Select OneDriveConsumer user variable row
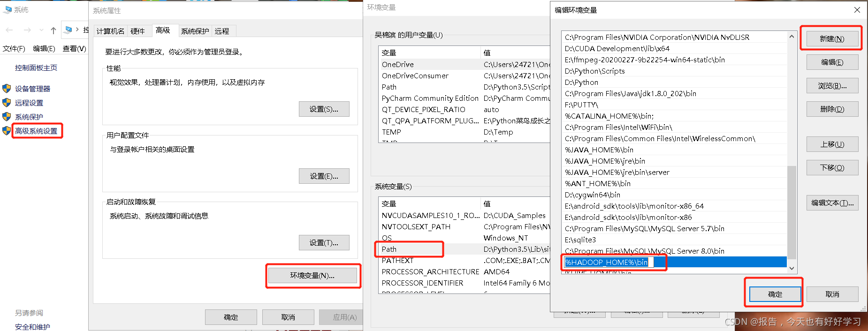Viewport: 868px width, 331px height. coord(464,75)
